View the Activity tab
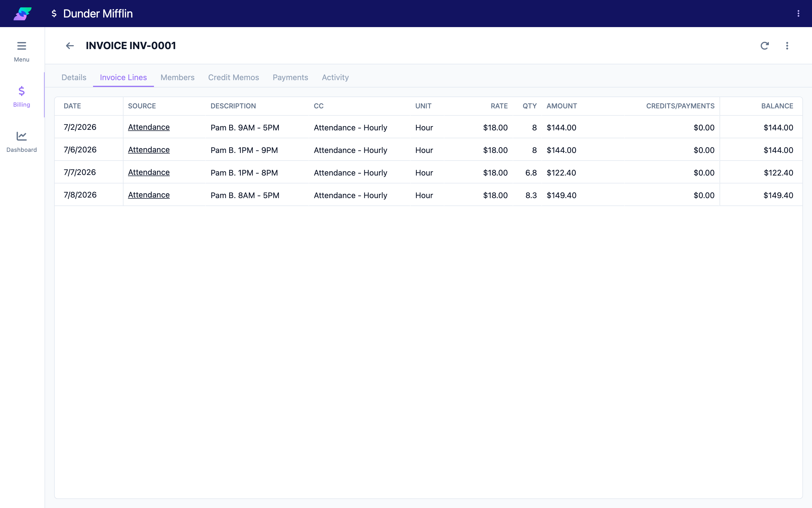The width and height of the screenshot is (812, 508). pos(335,77)
